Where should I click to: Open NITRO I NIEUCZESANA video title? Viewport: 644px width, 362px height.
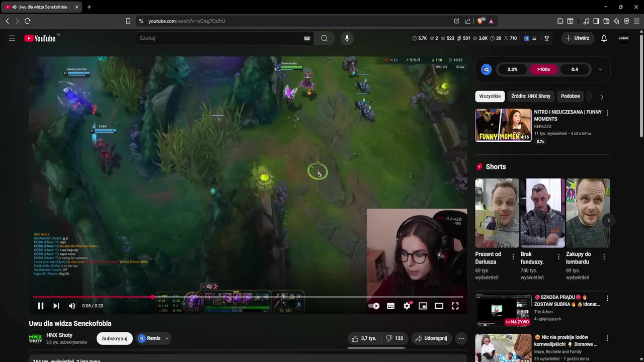(x=568, y=116)
